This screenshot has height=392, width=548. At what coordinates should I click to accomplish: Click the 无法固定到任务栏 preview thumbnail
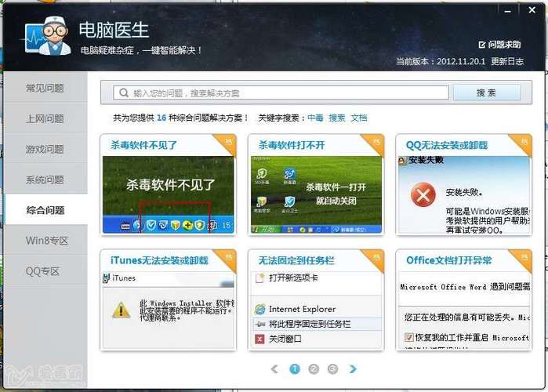click(316, 310)
